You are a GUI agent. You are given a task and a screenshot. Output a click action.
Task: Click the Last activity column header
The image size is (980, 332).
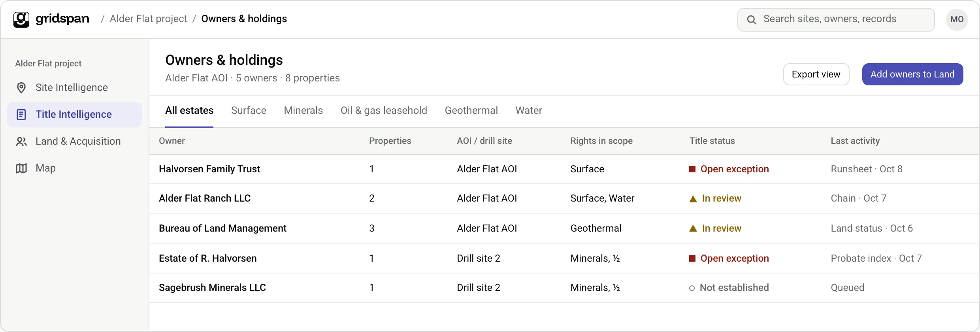coord(855,141)
